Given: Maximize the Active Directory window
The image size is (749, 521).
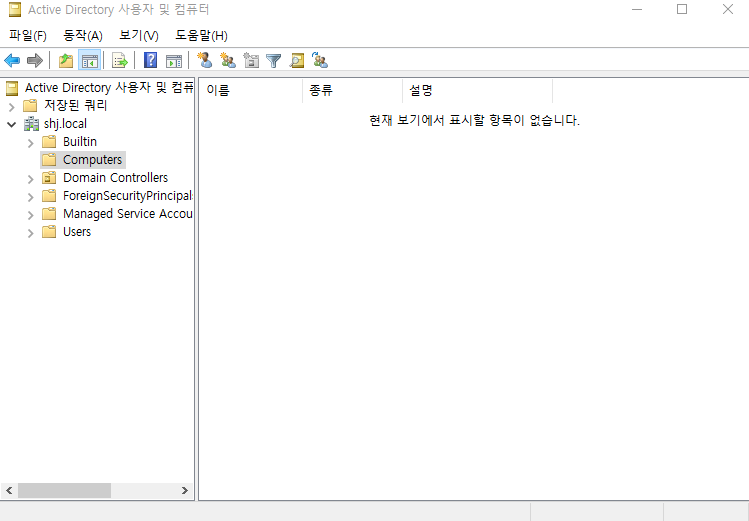Looking at the screenshot, I should 682,10.
